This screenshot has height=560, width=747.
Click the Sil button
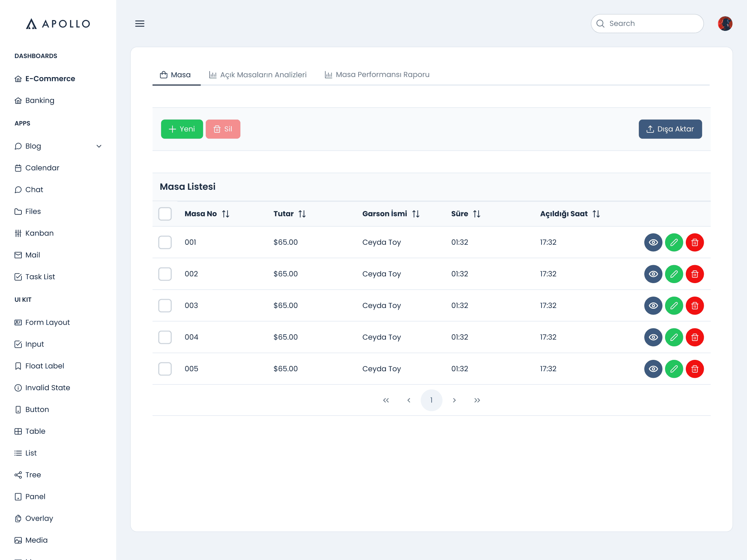coord(223,129)
